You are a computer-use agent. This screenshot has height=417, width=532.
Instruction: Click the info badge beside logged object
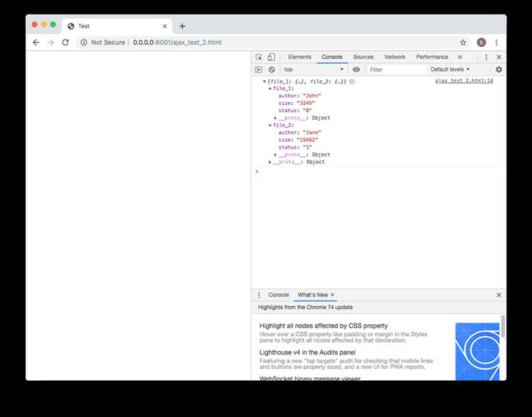click(x=352, y=82)
